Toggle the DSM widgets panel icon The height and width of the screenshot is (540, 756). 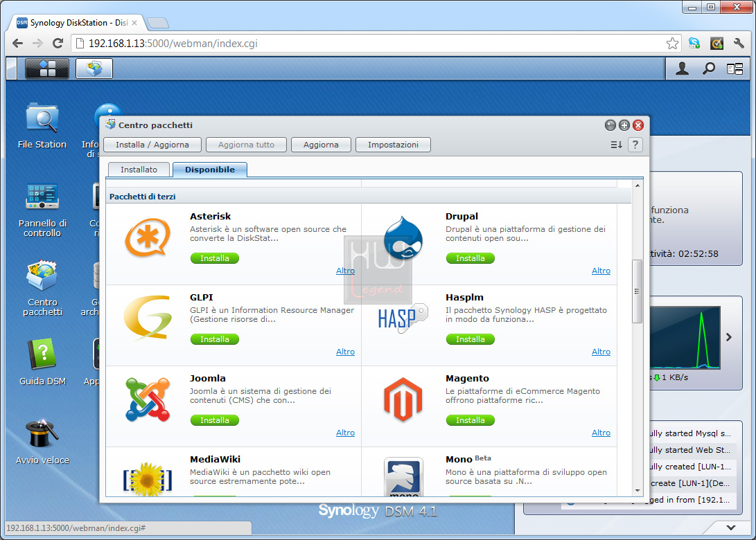(735, 69)
